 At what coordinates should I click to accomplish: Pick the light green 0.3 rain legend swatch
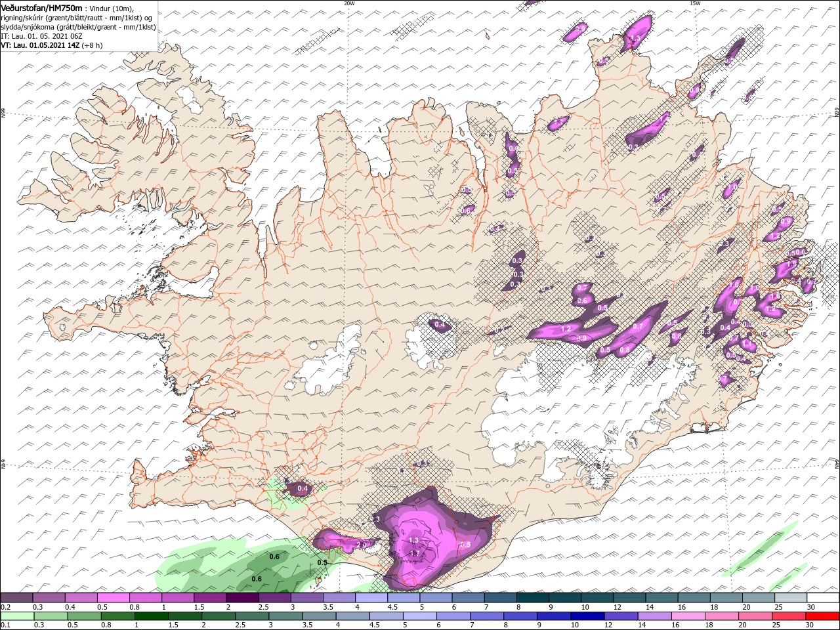(x=51, y=616)
